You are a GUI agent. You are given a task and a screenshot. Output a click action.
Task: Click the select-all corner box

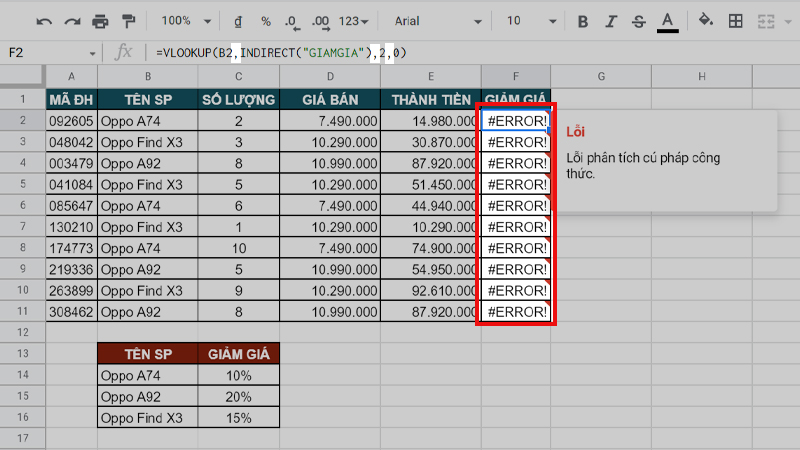[x=22, y=76]
